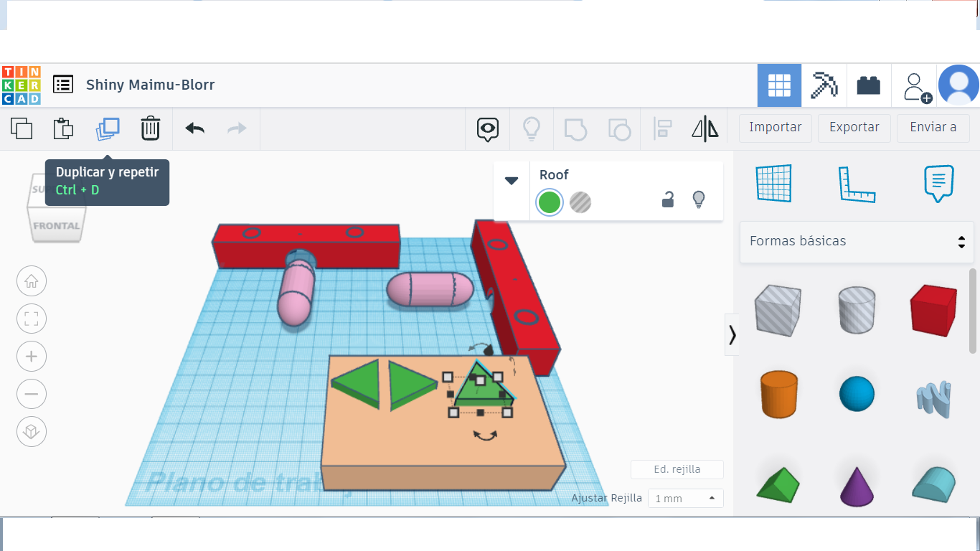
Task: Pick the Cylinder hole shape thumbnail
Action: tap(857, 309)
